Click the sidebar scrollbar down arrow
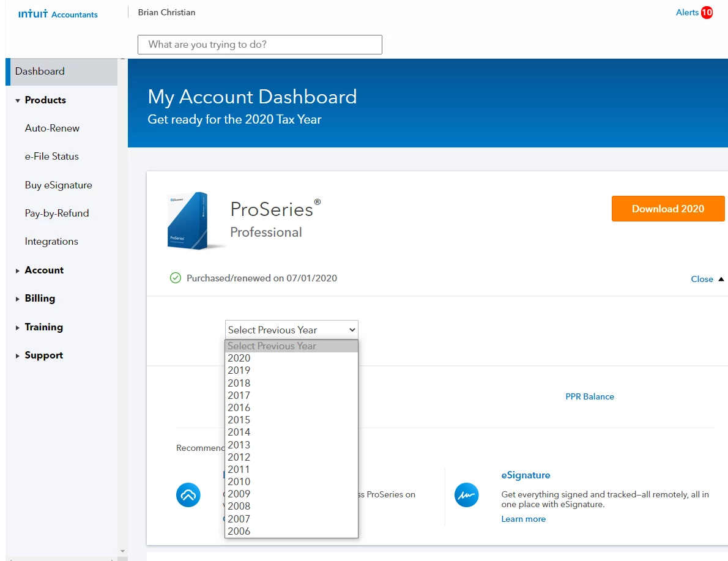728x561 pixels. click(122, 551)
